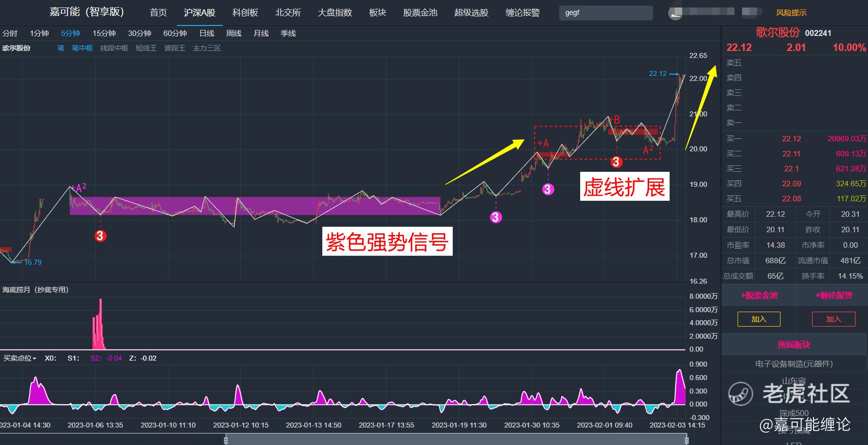The width and height of the screenshot is (868, 445).
Task: Select the 15分钟 timeframe
Action: 104,33
